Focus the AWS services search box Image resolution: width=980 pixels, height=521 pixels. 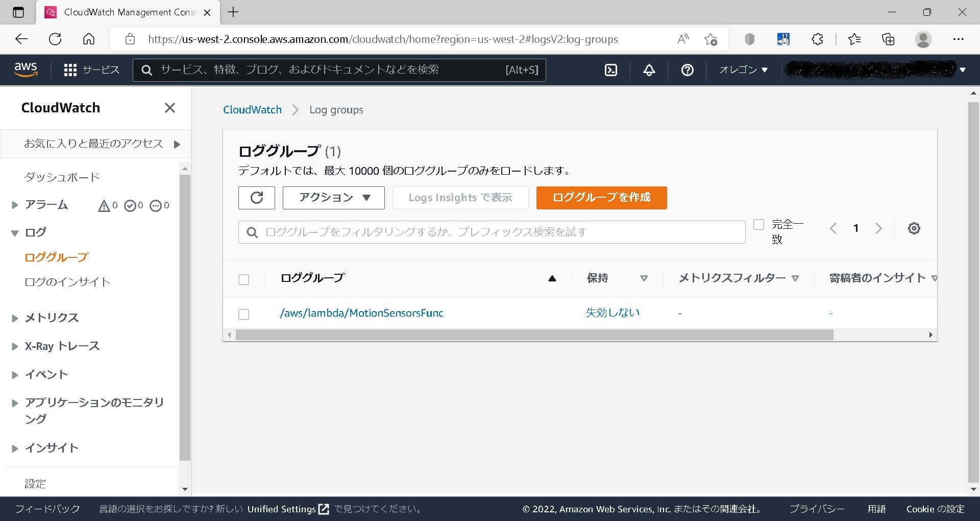tap(339, 70)
